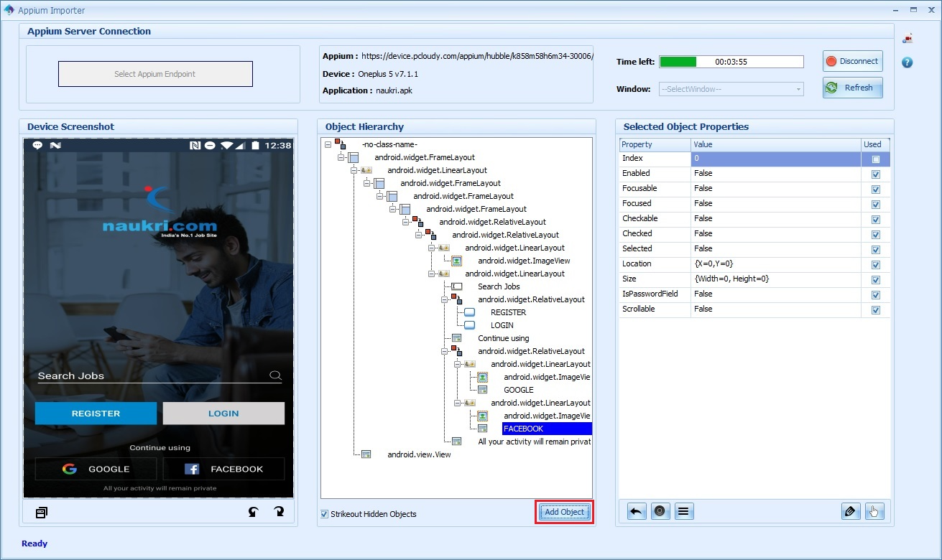
Task: Rotate device screenshot counter-clockwise
Action: (254, 512)
